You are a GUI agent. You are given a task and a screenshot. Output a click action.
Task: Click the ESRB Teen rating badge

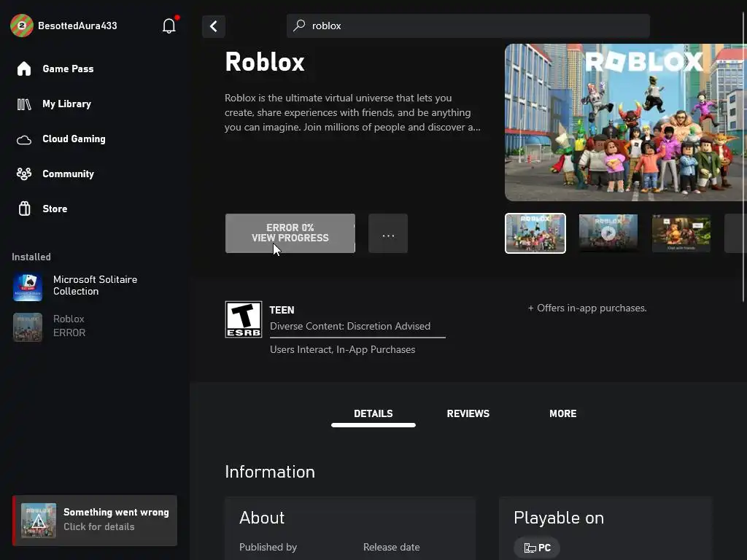(x=244, y=319)
